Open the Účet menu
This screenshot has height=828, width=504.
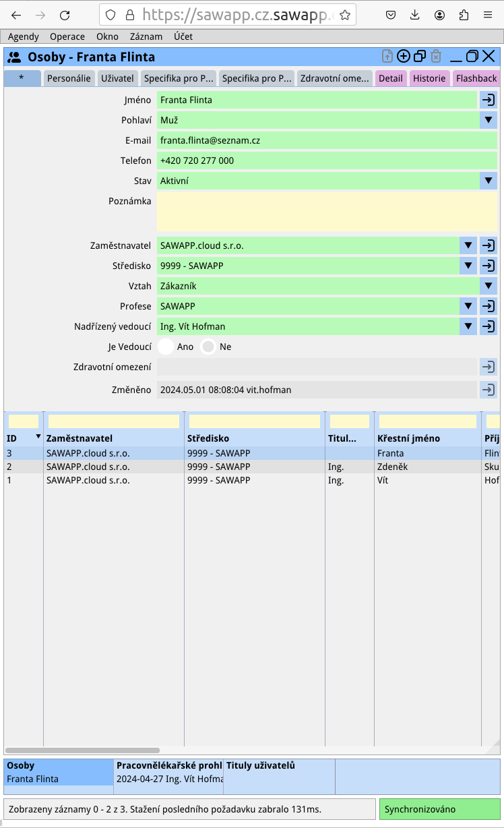pos(183,36)
